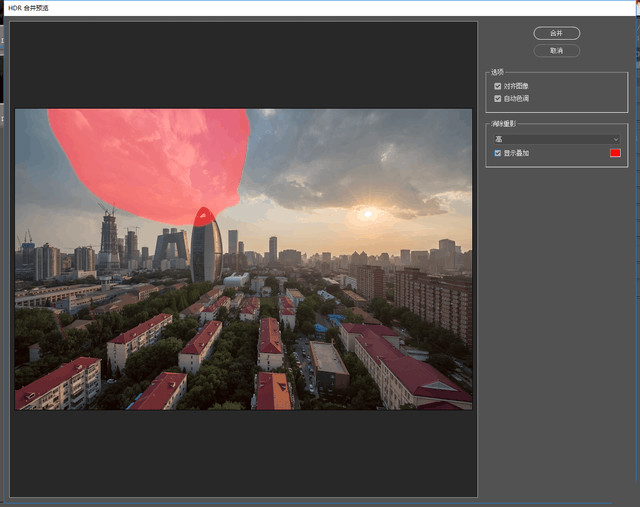640x507 pixels.
Task: Click the 消除重影 group label
Action: pyautogui.click(x=503, y=124)
